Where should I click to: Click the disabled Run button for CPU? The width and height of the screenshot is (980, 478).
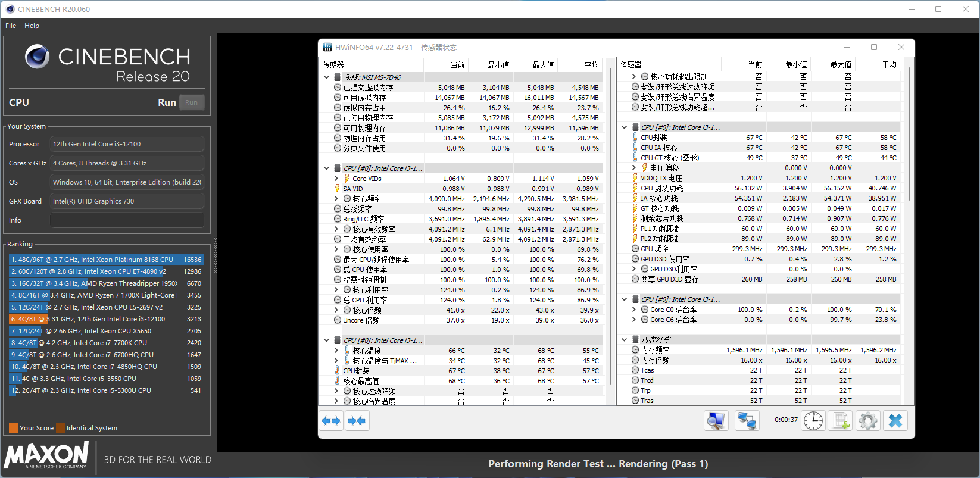(191, 102)
